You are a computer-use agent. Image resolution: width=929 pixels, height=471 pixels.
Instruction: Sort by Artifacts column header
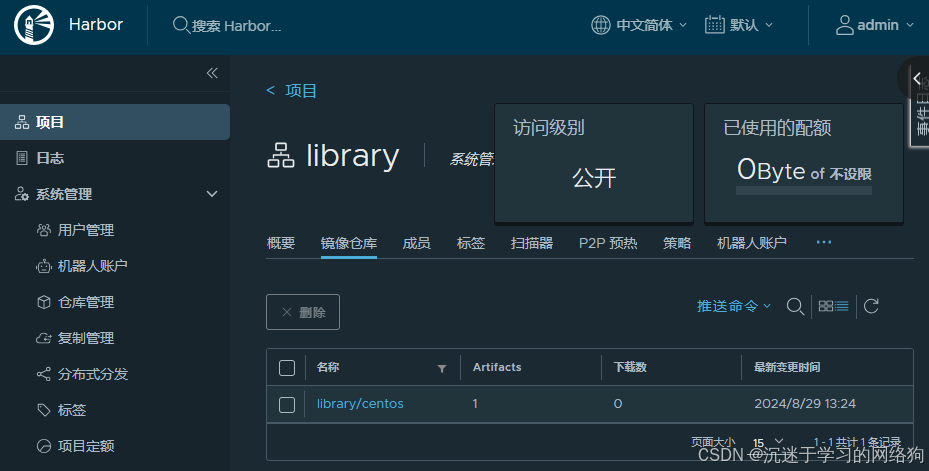(497, 367)
